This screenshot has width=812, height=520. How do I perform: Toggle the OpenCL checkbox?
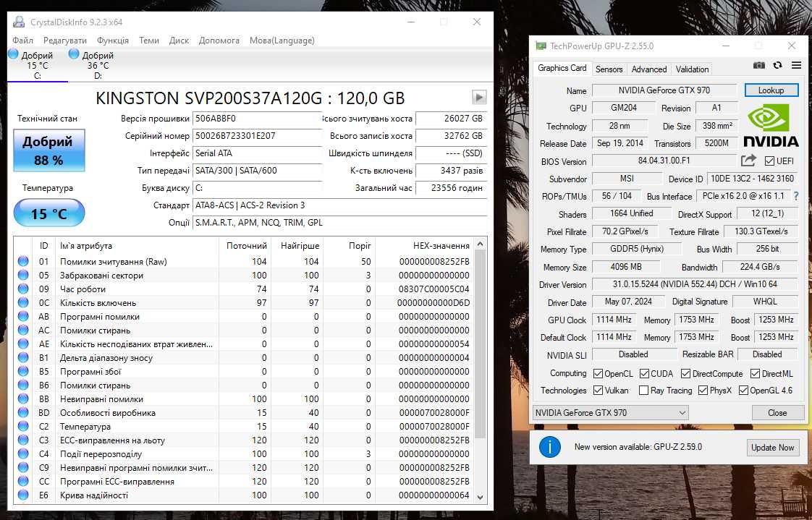click(x=598, y=374)
